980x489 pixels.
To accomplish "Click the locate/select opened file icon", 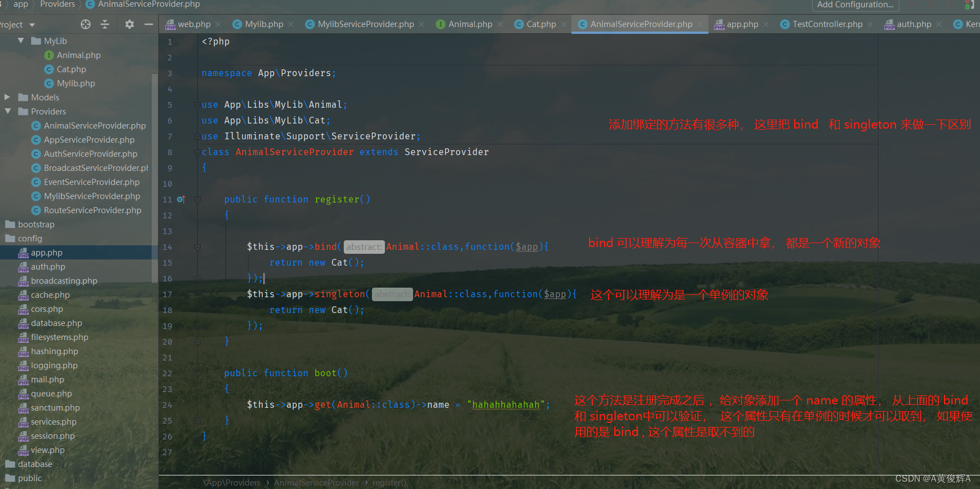I will coord(86,24).
